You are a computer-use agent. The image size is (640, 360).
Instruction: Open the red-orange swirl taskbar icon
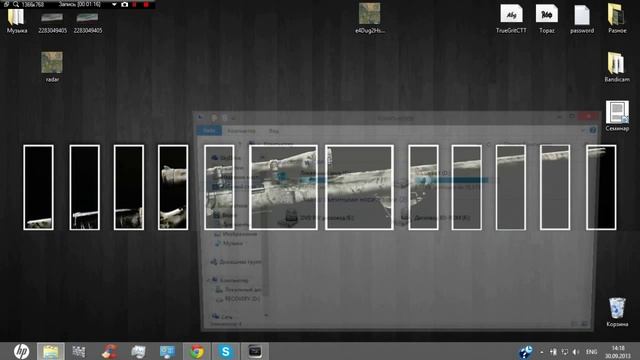(x=109, y=351)
